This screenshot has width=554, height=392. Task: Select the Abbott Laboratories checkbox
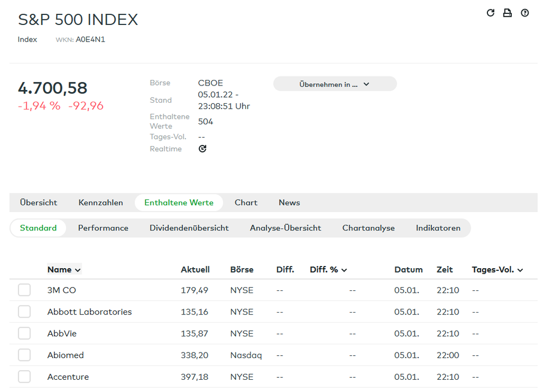[x=24, y=312]
